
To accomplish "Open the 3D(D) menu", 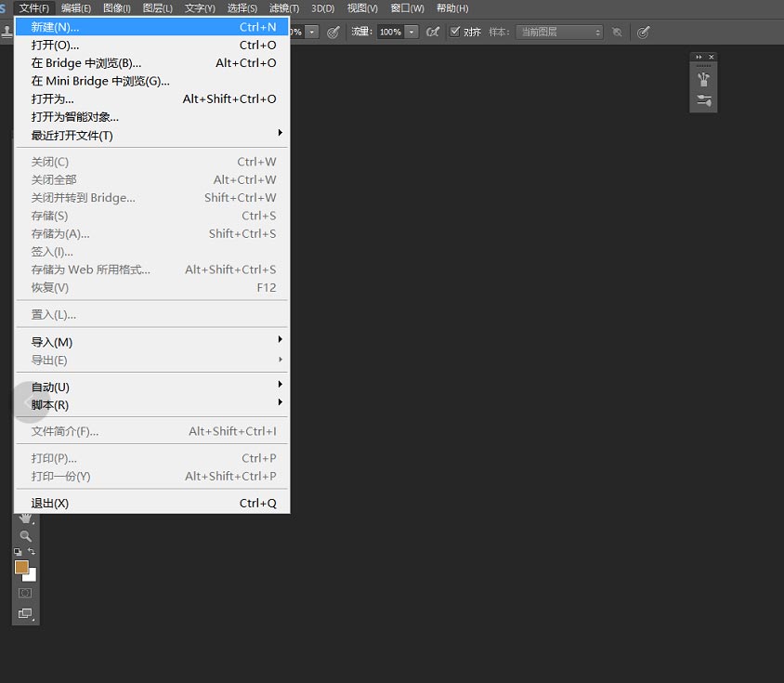I will tap(323, 8).
